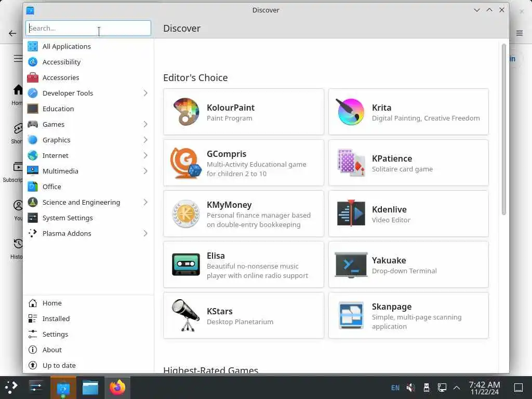Viewport: 532px width, 399px height.
Task: Open the GCompris app page
Action: pyautogui.click(x=244, y=163)
